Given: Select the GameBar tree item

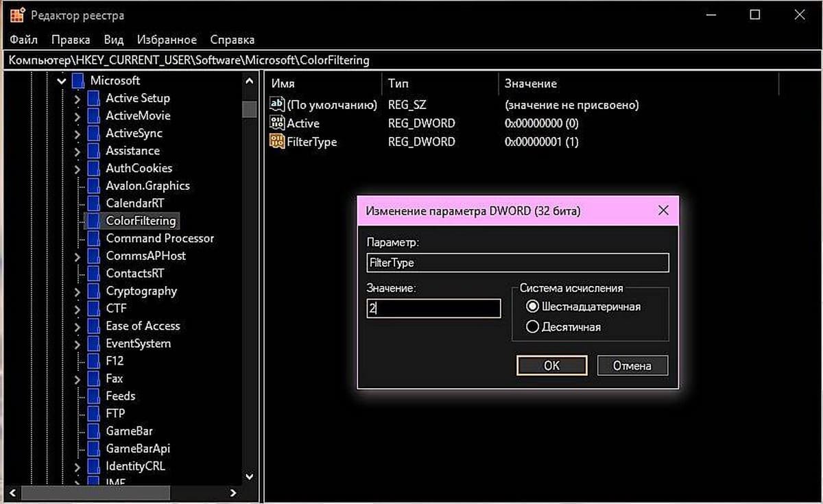Looking at the screenshot, I should pos(129,431).
